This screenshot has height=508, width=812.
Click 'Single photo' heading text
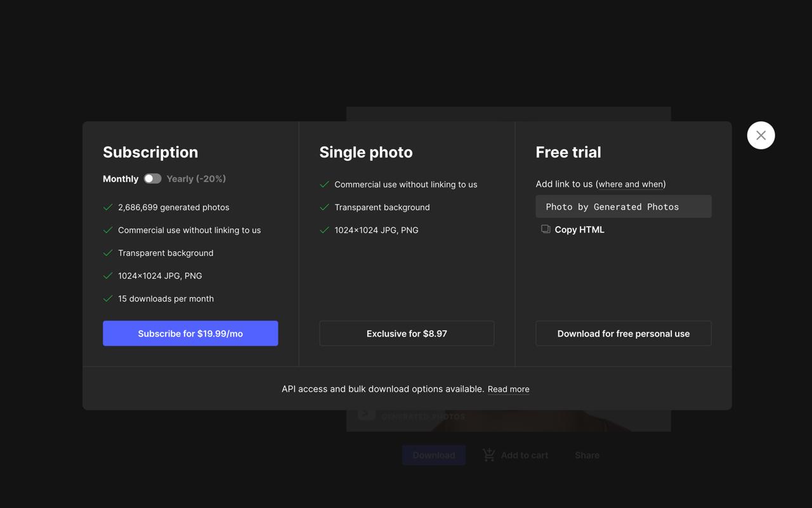tap(366, 152)
